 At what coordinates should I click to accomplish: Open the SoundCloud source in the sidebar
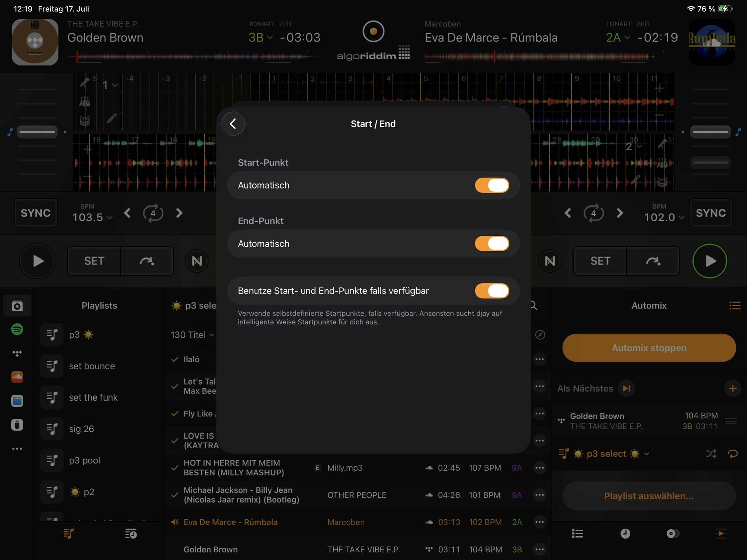17,377
